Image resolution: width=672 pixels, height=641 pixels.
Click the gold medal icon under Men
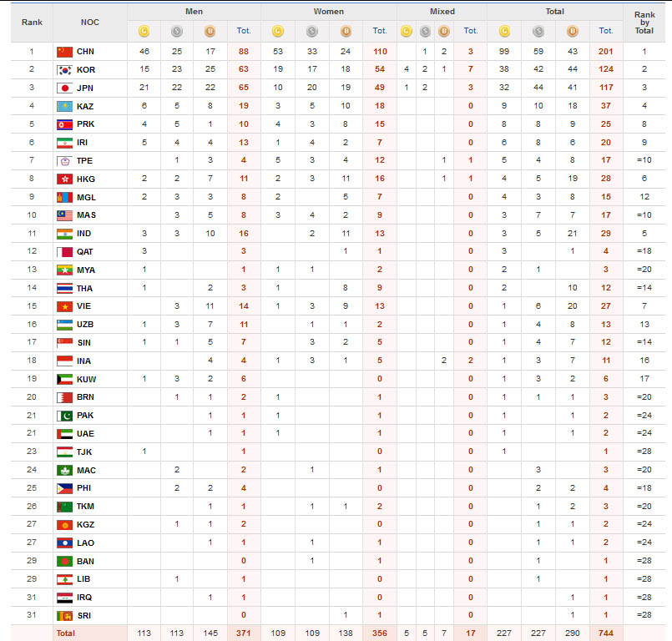point(144,32)
